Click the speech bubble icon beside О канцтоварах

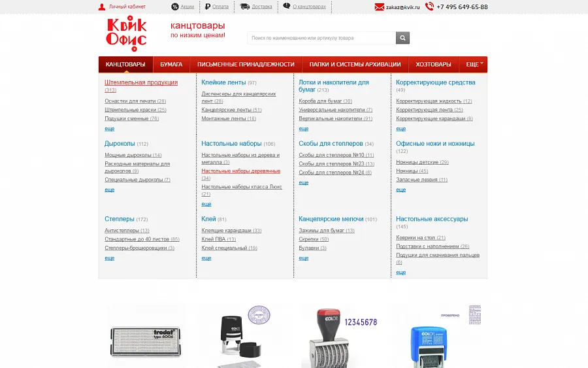click(x=287, y=6)
